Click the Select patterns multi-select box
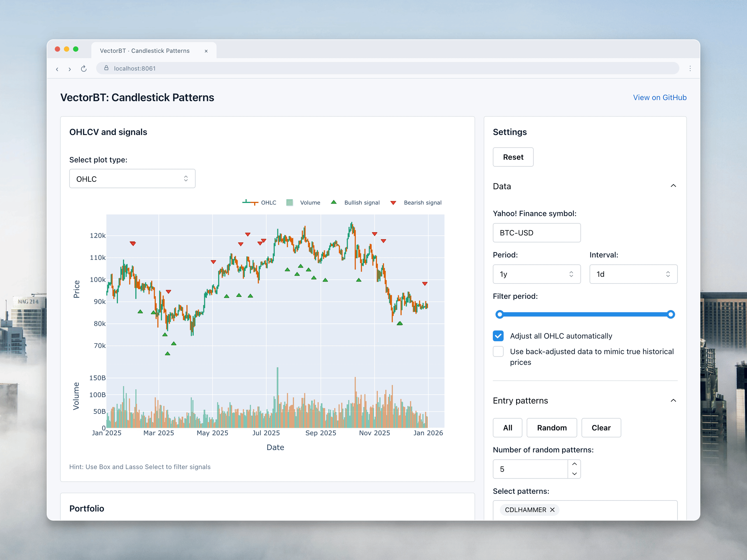 point(585,510)
